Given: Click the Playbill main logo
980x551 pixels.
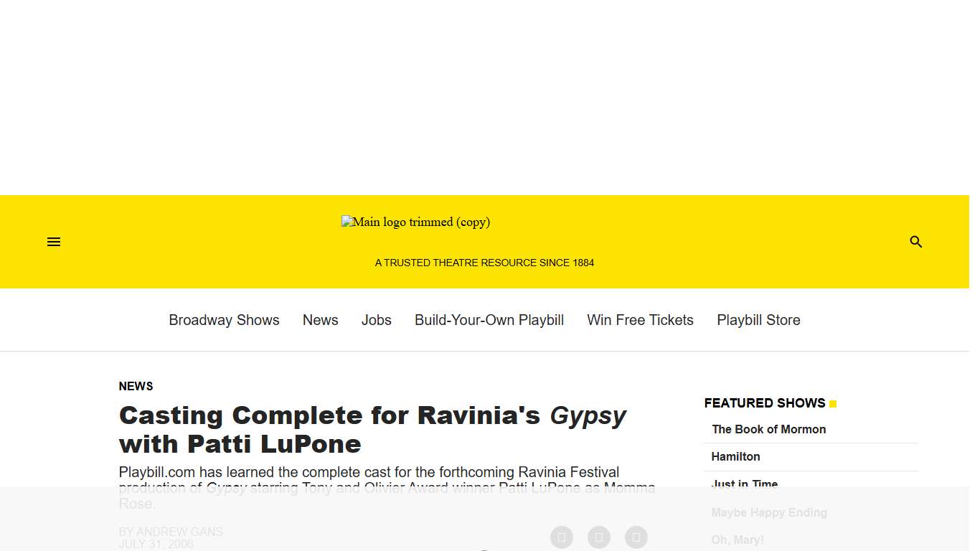Looking at the screenshot, I should click(416, 222).
